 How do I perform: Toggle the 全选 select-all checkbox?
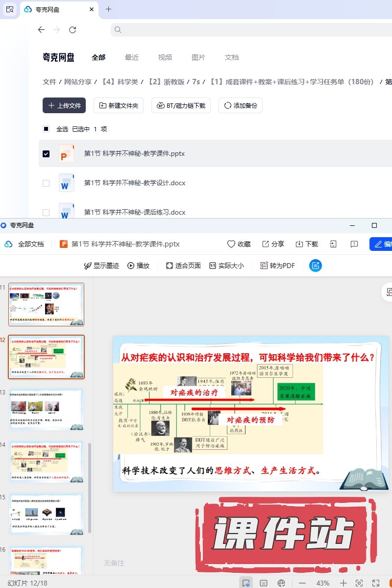(46, 129)
